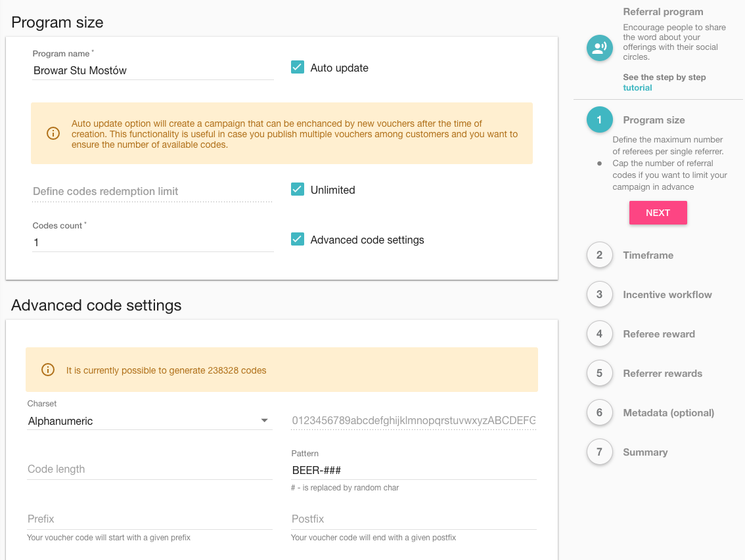Disable the Unlimited redemption checkbox
This screenshot has width=745, height=560.
click(298, 189)
